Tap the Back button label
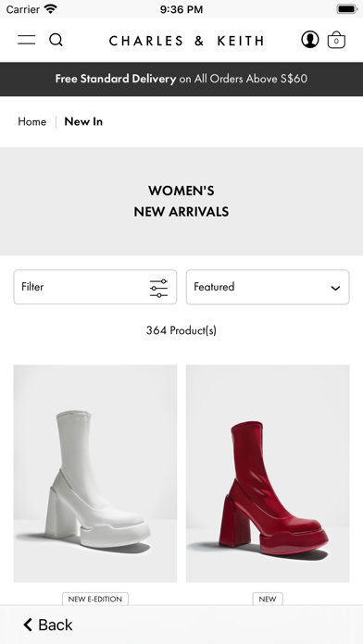Image resolution: width=363 pixels, height=644 pixels. point(56,625)
